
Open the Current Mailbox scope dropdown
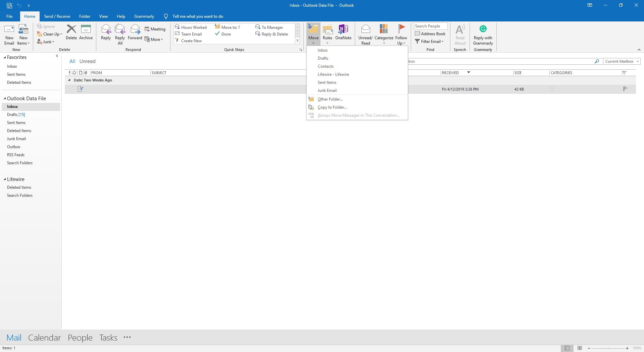coord(622,61)
